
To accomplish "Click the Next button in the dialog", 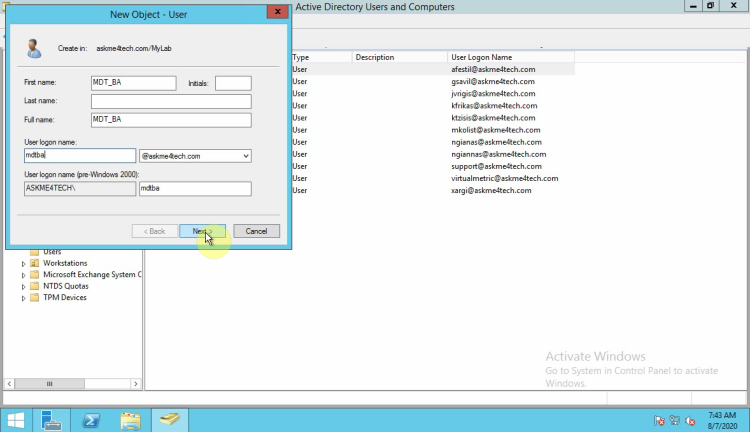I will (203, 231).
